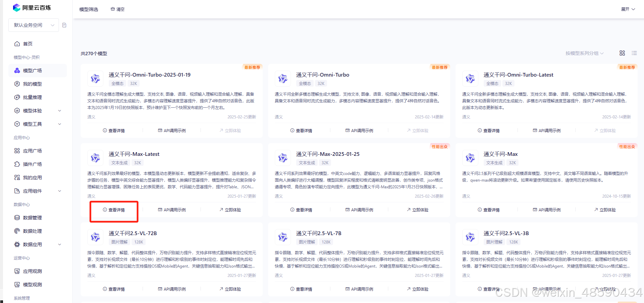Click the 通义千问-Omni-Turbo-Latest model title

(518, 75)
